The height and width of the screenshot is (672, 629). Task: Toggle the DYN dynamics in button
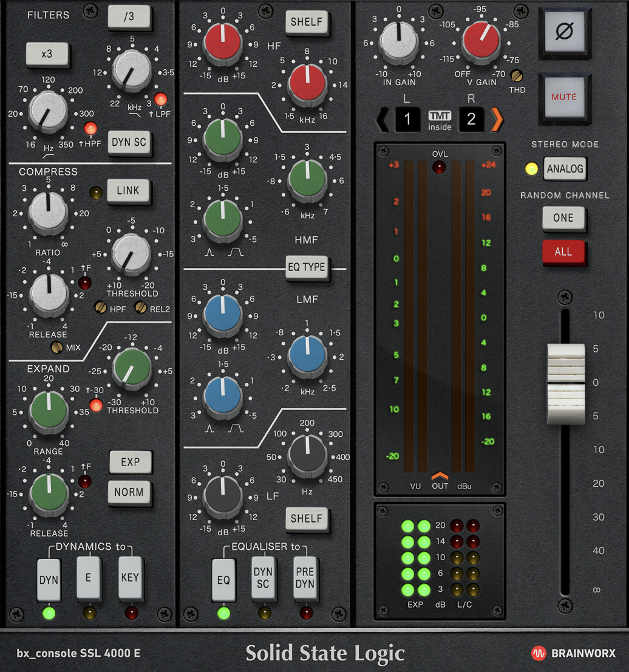49,580
